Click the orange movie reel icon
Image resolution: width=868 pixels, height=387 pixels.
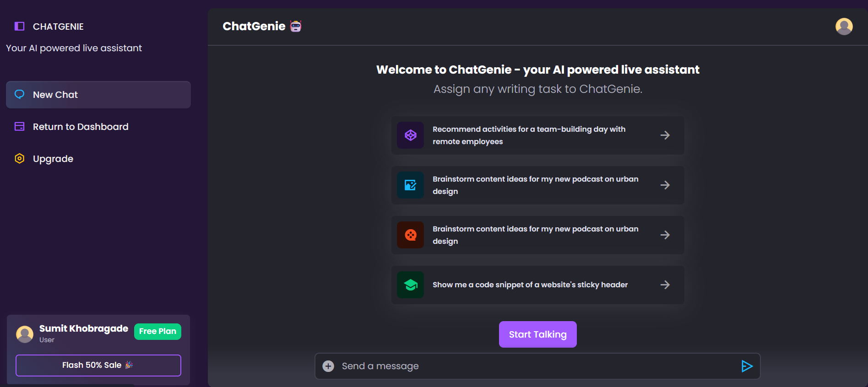[x=410, y=235]
